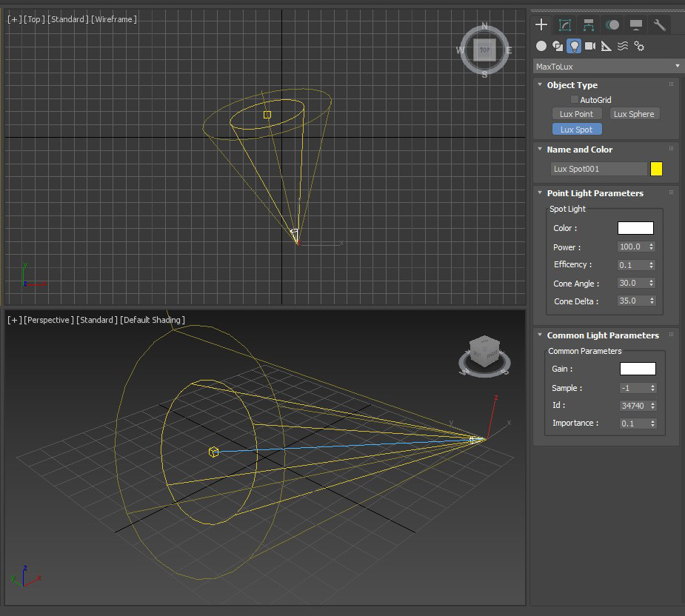Image resolution: width=685 pixels, height=616 pixels.
Task: Collapse the Common Light Parameters rollout
Action: pos(602,335)
